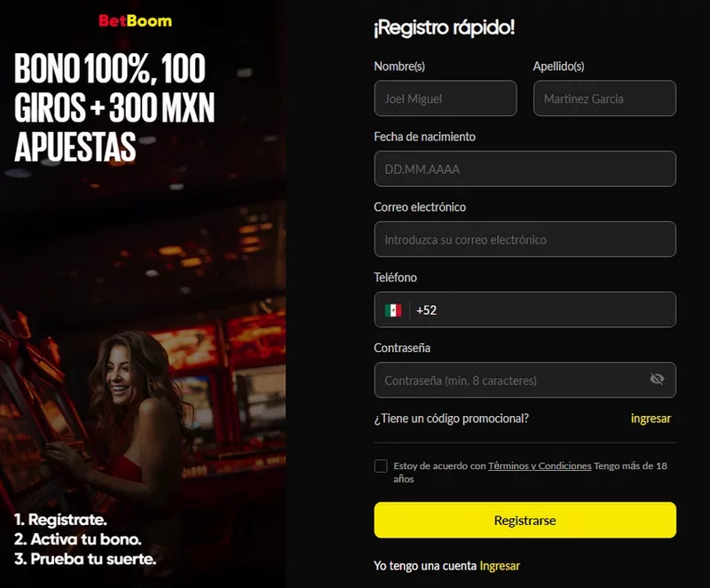Click ingresar to add promo code
Image resolution: width=710 pixels, height=588 pixels.
651,419
